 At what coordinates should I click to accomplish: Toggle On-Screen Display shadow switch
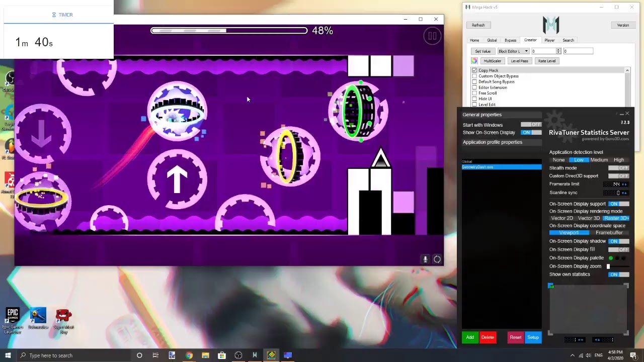tap(619, 241)
